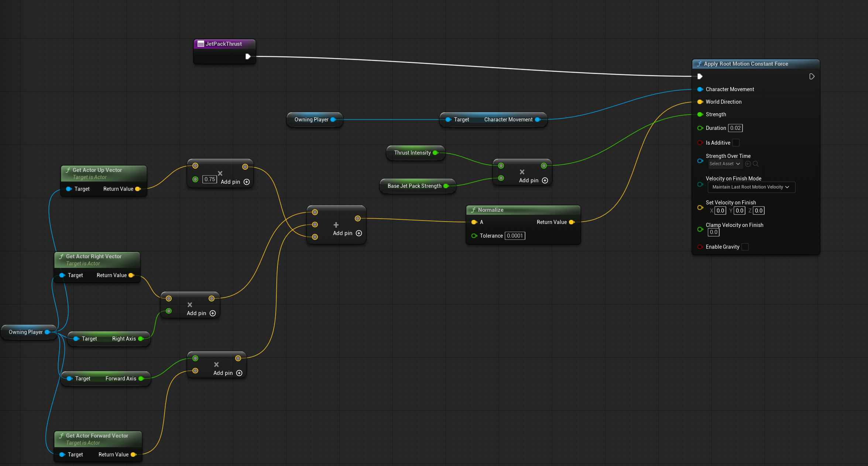Click Add pin on vector addition node
Screen dimensions: 868x466
pyautogui.click(x=358, y=233)
